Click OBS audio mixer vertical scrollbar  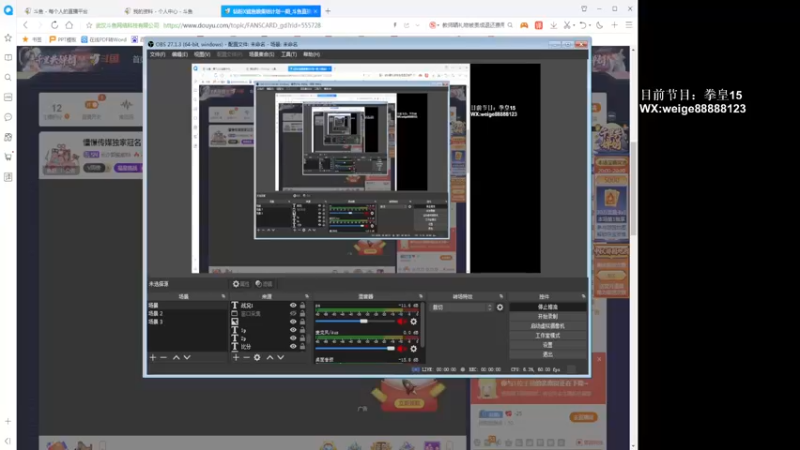[x=422, y=324]
